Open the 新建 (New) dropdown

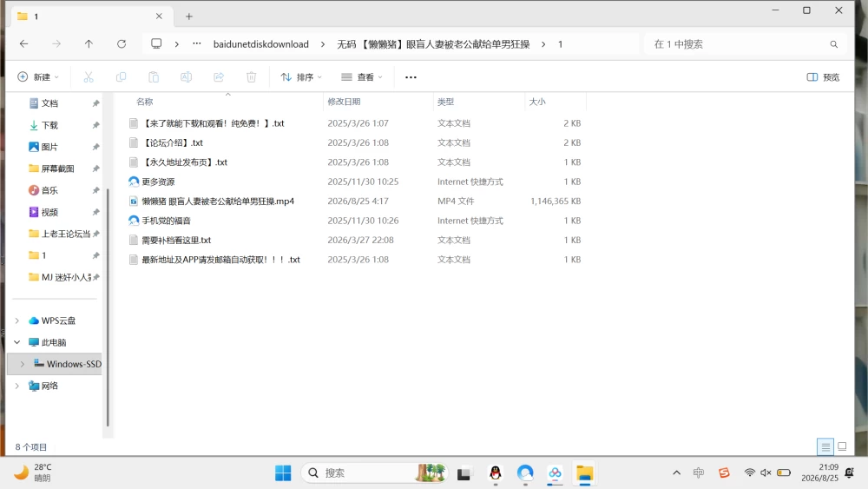[x=38, y=77]
